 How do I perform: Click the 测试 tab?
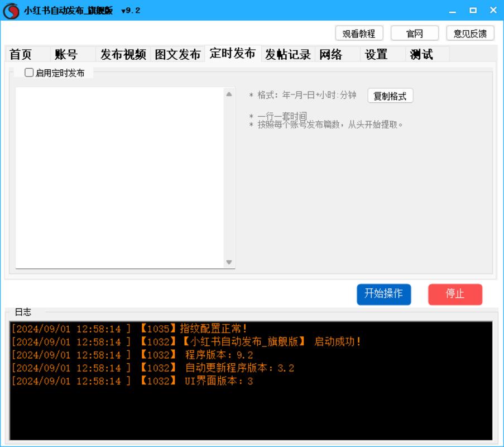pyautogui.click(x=421, y=54)
